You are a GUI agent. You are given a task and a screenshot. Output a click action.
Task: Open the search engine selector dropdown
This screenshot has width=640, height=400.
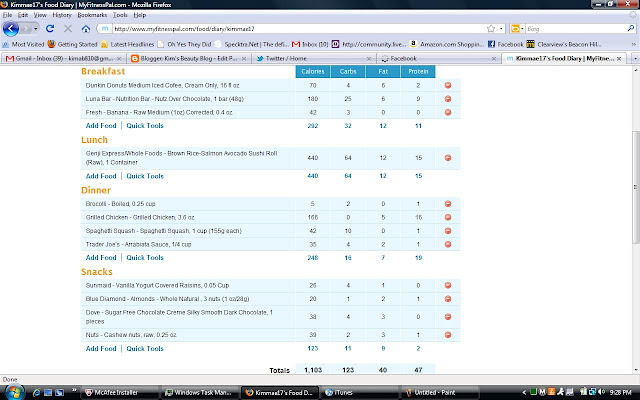tap(518, 29)
